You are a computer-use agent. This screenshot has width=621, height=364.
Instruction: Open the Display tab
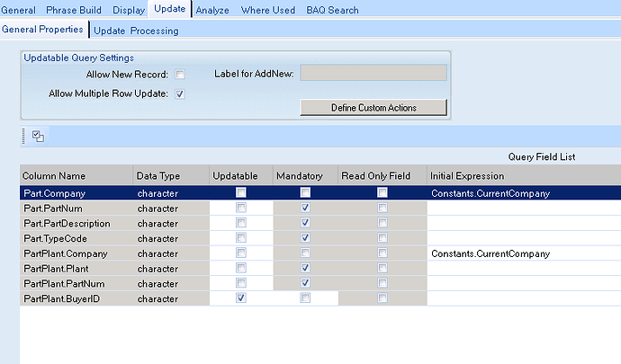(129, 10)
